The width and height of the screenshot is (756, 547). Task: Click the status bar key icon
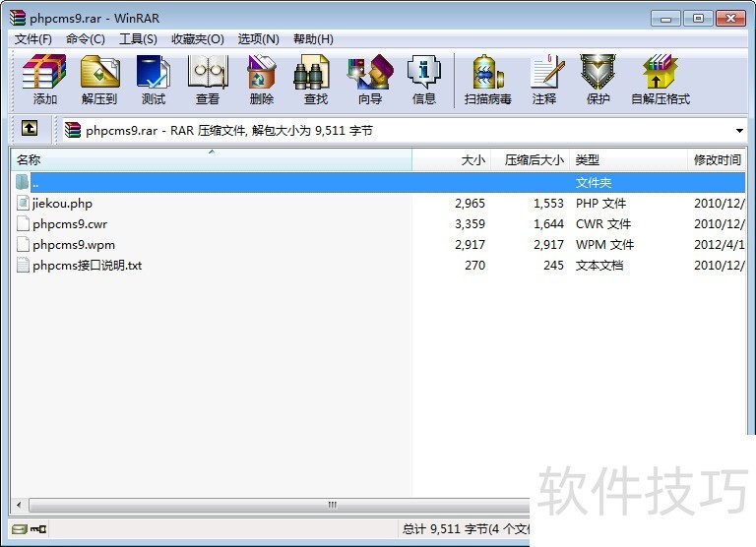(38, 529)
